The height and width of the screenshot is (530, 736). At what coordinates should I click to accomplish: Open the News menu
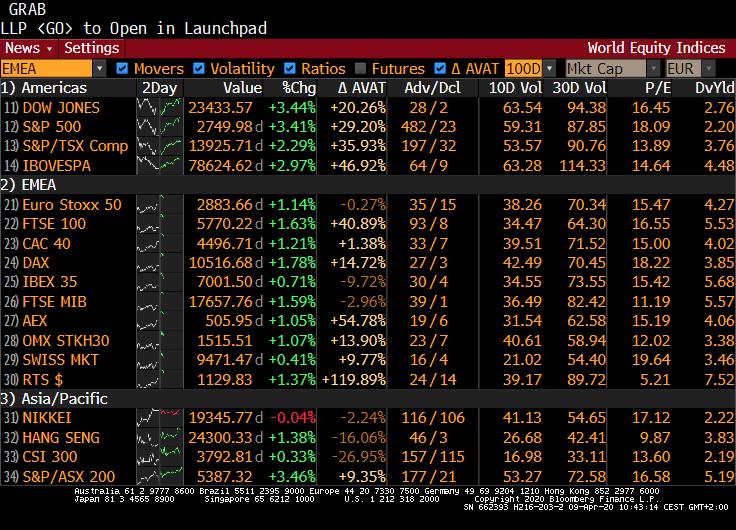[x=29, y=48]
